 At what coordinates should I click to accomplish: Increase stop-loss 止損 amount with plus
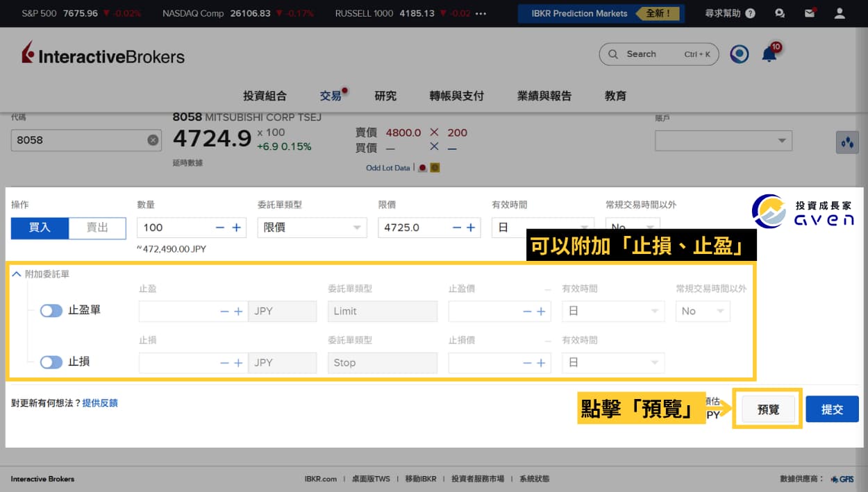pyautogui.click(x=238, y=363)
